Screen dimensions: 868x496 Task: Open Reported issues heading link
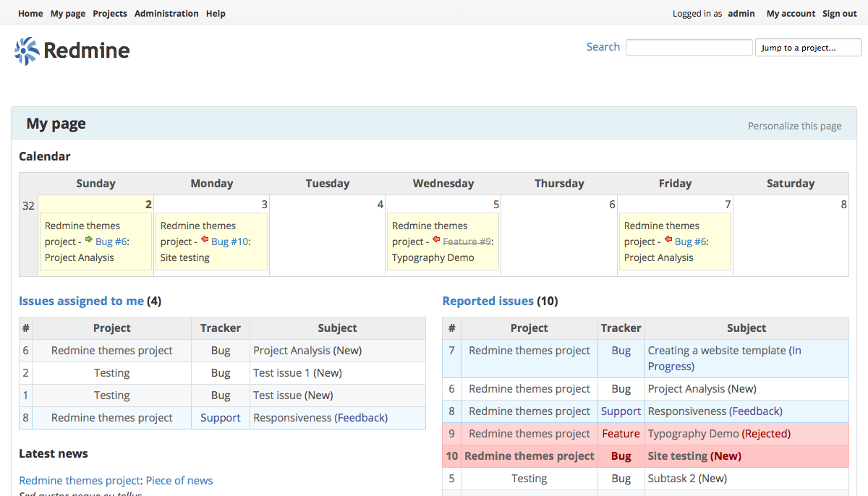pos(488,301)
